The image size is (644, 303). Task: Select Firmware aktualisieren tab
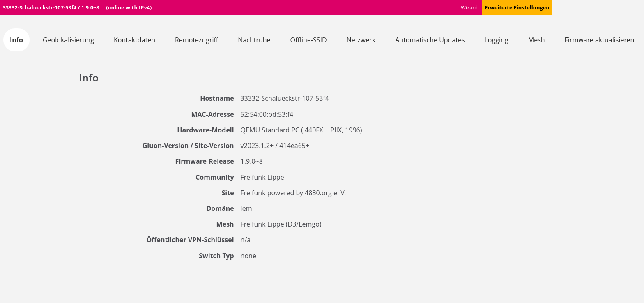pos(599,40)
